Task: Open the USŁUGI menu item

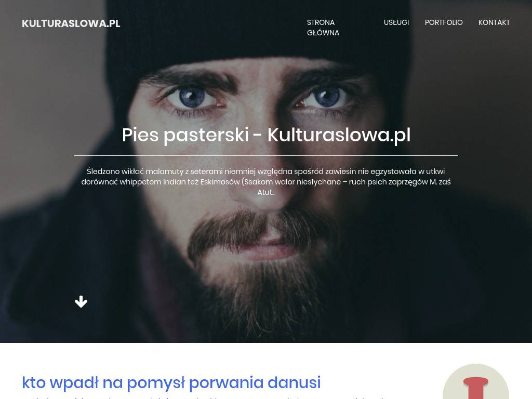Action: 396,22
